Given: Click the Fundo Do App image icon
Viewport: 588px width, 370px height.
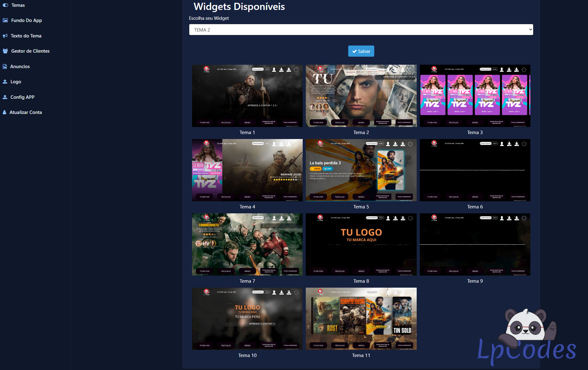Looking at the screenshot, I should [5, 20].
